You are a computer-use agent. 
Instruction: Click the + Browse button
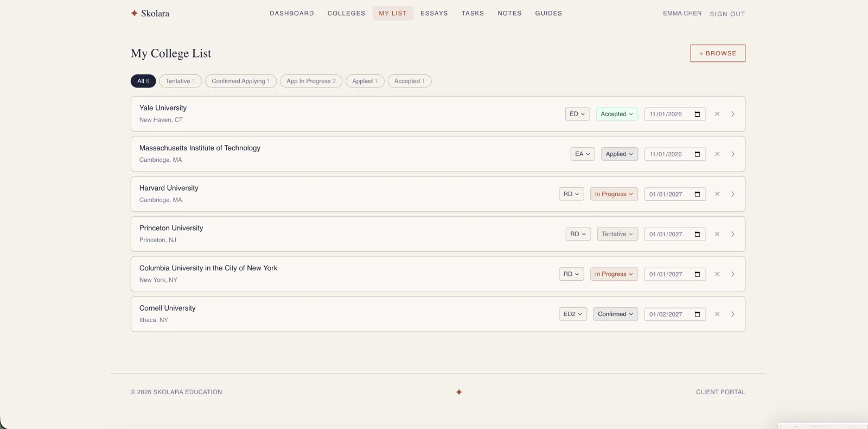tap(718, 53)
